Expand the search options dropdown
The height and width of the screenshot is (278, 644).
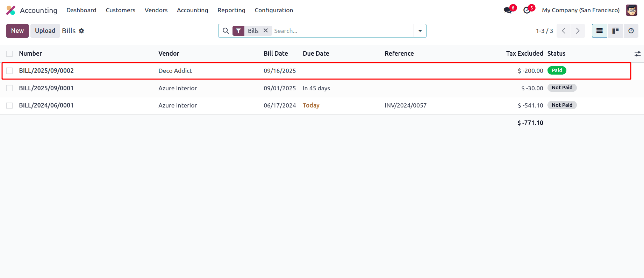(420, 31)
